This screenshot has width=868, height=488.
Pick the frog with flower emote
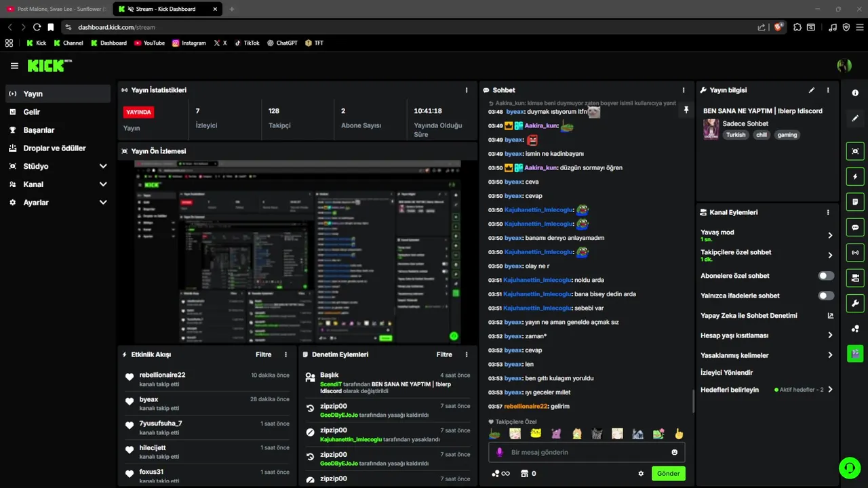pyautogui.click(x=658, y=434)
